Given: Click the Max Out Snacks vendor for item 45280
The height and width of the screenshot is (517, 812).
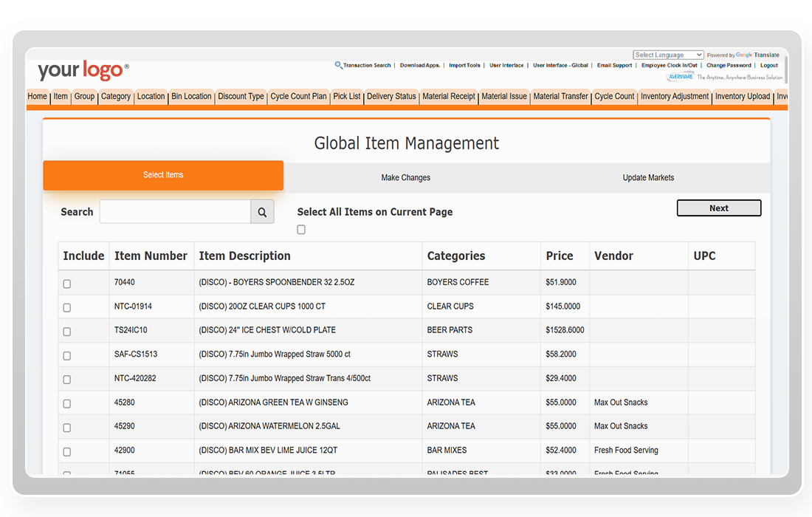Looking at the screenshot, I should pos(621,403).
